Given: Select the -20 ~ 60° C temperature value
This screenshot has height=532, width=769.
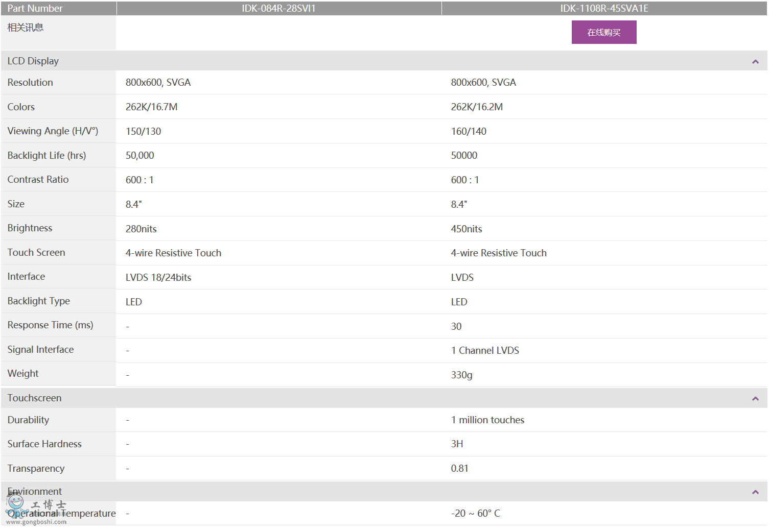Looking at the screenshot, I should pos(475,513).
